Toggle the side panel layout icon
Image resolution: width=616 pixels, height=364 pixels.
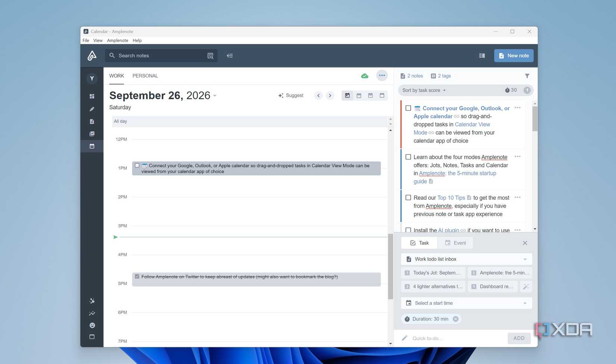click(482, 56)
